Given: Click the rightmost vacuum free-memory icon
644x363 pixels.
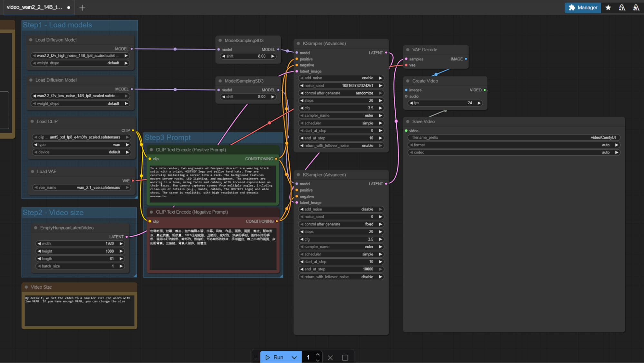Looking at the screenshot, I should pos(636,7).
